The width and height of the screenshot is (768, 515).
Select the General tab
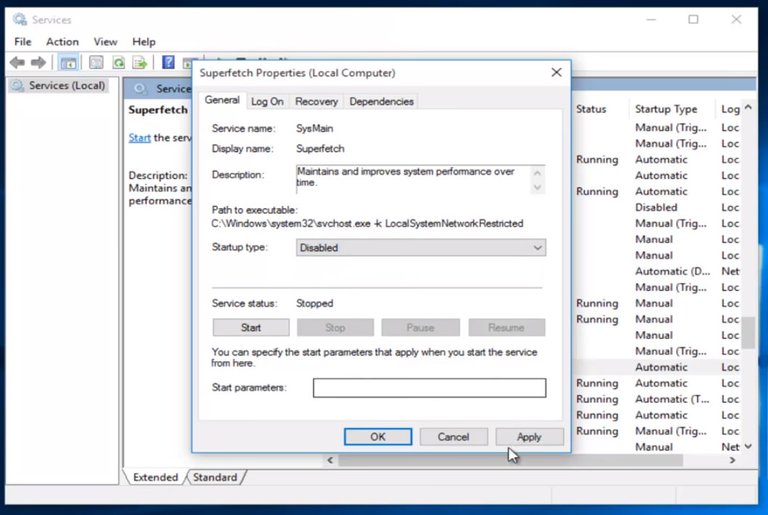coord(222,100)
